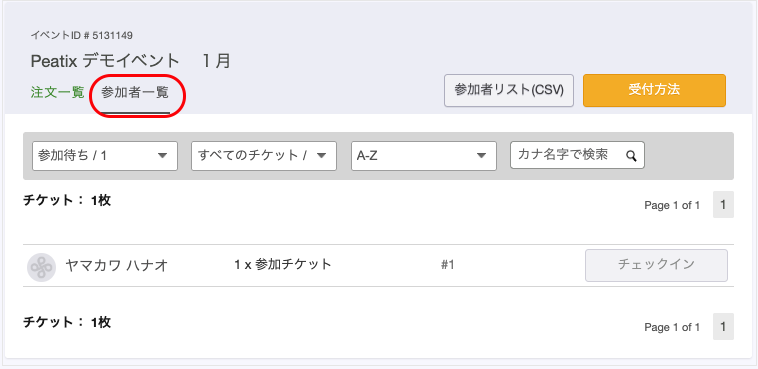Download 参加者リスト(CSV)

(x=509, y=90)
